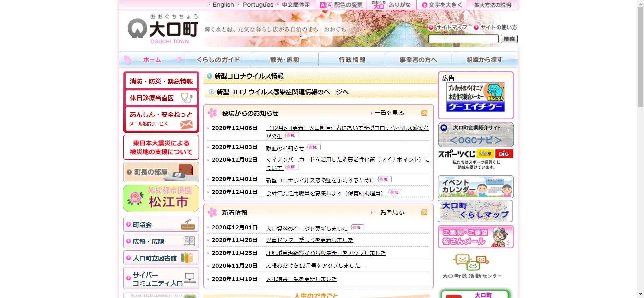The width and height of the screenshot is (644, 298).
Task: Open the 広報・広聴 sidebar item
Action: pyautogui.click(x=161, y=241)
